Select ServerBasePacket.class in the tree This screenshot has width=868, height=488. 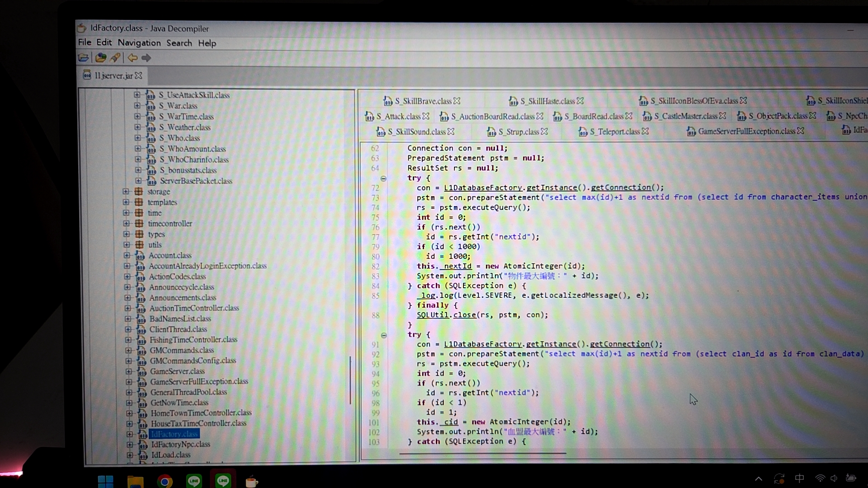tap(196, 181)
